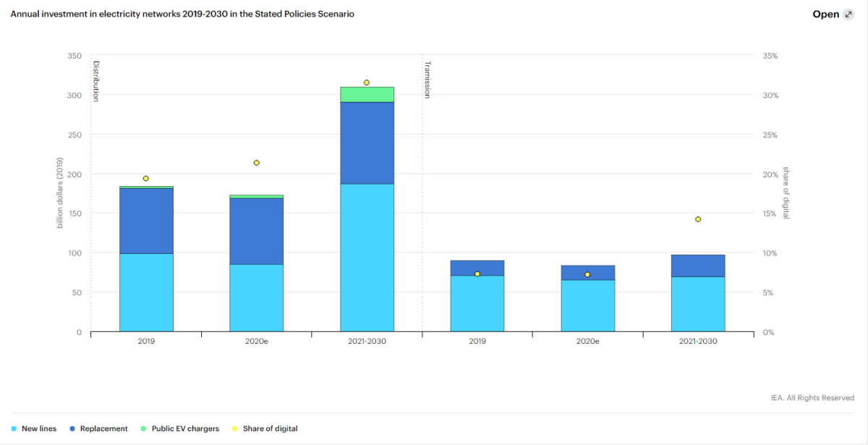Viewport: 868px width, 445px height.
Task: Click the IEA All Rights Reserved text
Action: pyautogui.click(x=812, y=398)
